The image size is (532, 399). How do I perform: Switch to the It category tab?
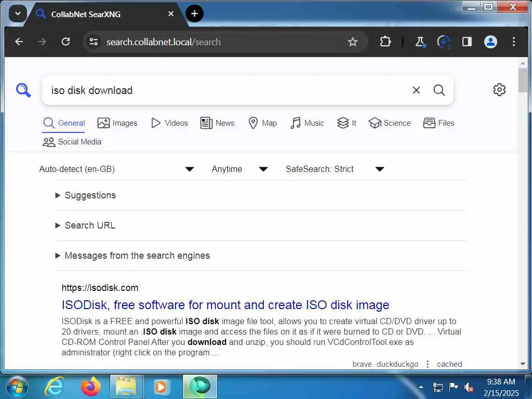(347, 123)
